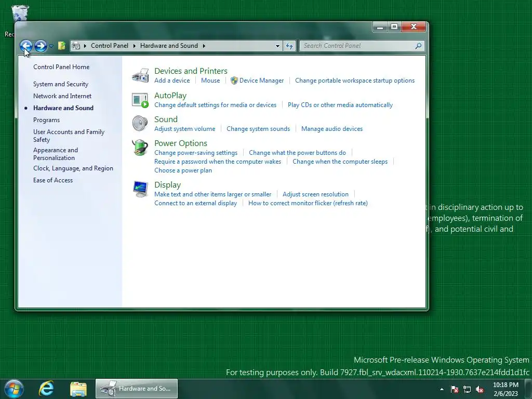Select Hardware and Sound in sidebar

pos(63,108)
